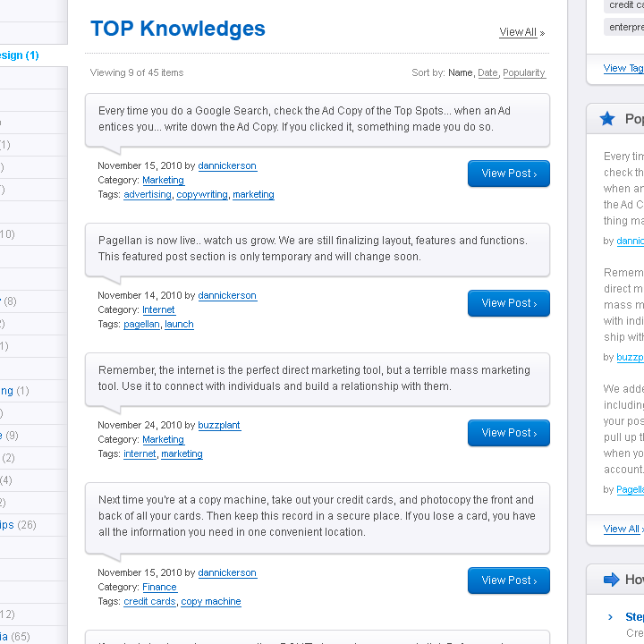Sort items by Date
Screen dimensions: 644x644
[487, 72]
